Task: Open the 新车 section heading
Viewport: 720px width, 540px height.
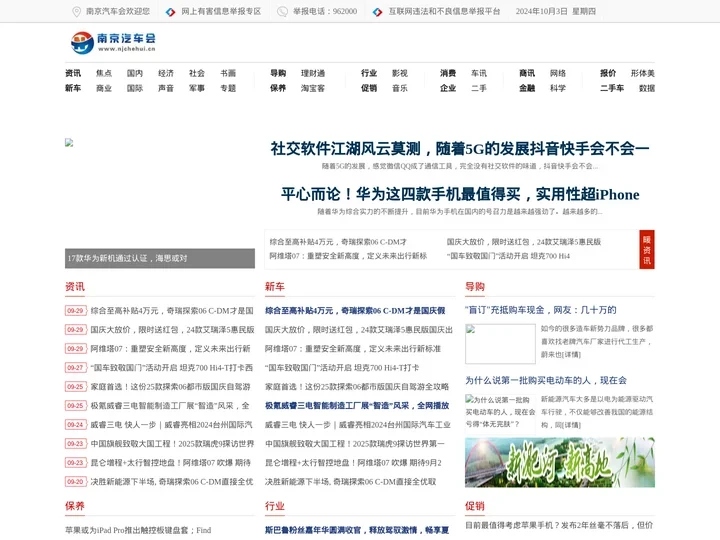Action: 275,287
